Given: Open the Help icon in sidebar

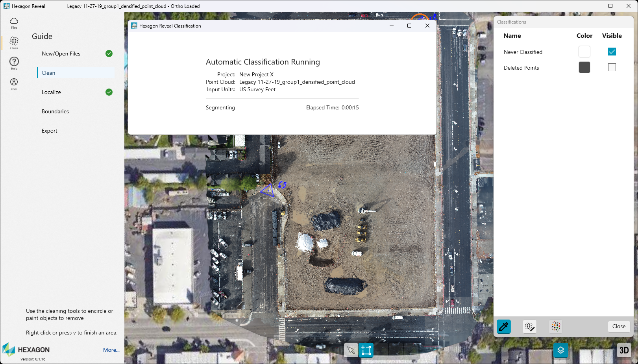Looking at the screenshot, I should point(14,63).
